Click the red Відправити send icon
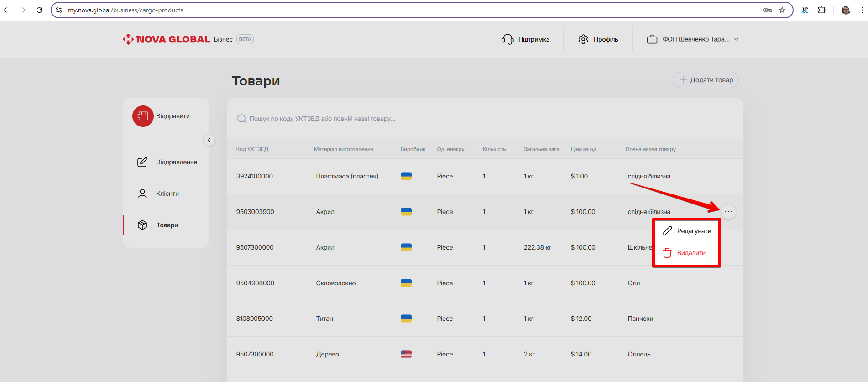The width and height of the screenshot is (868, 382). coord(143,116)
